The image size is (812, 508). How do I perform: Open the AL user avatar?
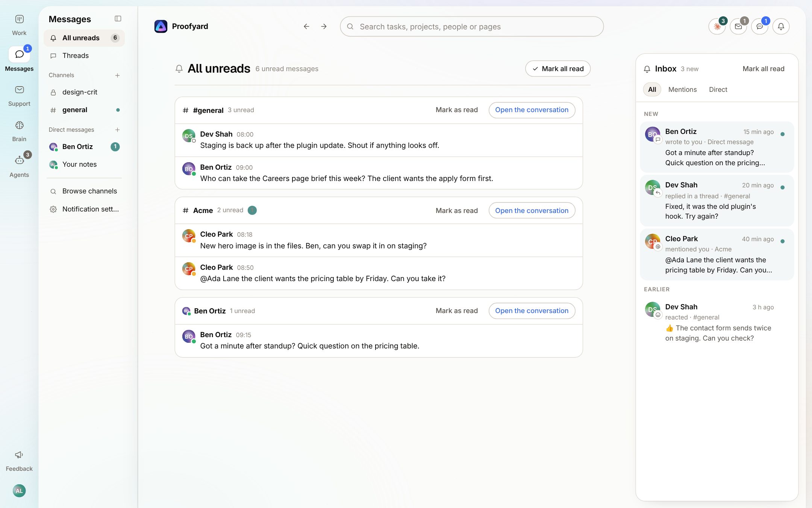tap(19, 491)
